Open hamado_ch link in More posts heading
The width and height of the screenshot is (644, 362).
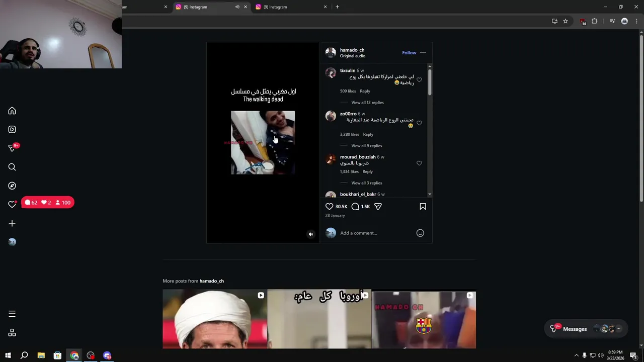point(212,281)
